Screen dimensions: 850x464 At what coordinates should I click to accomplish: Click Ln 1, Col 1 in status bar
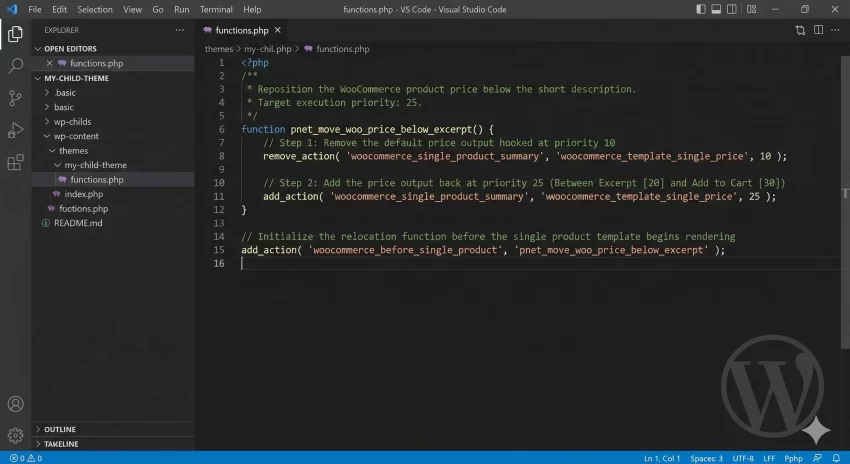662,459
